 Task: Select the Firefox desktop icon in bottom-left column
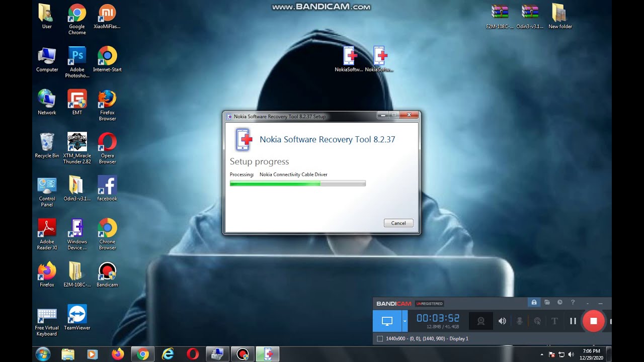47,275
